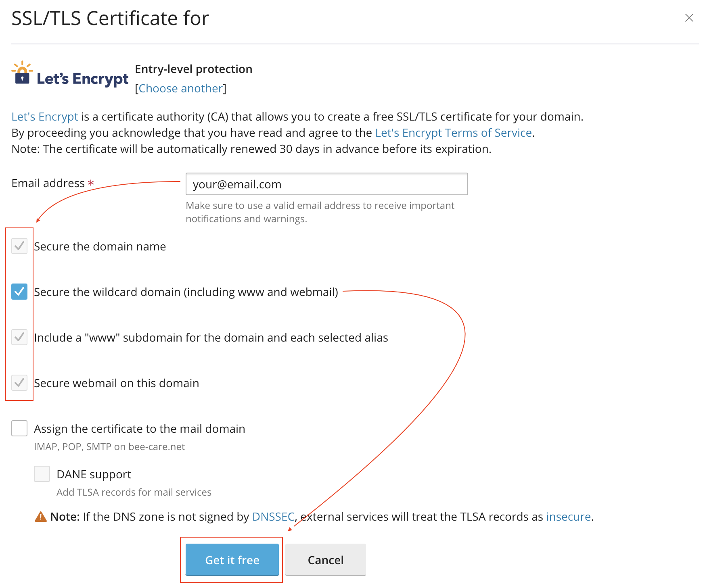Click the DNSSEC warning triangle icon
The height and width of the screenshot is (588, 703).
point(40,517)
